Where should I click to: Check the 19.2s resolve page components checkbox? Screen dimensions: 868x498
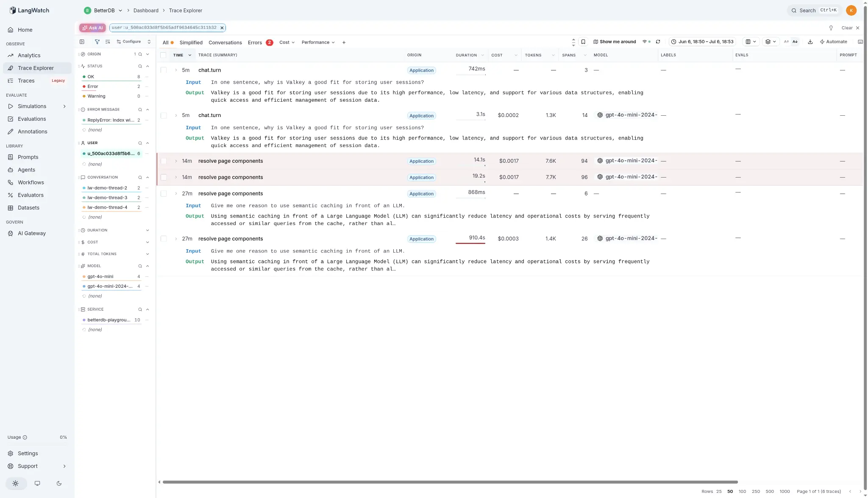tap(164, 177)
